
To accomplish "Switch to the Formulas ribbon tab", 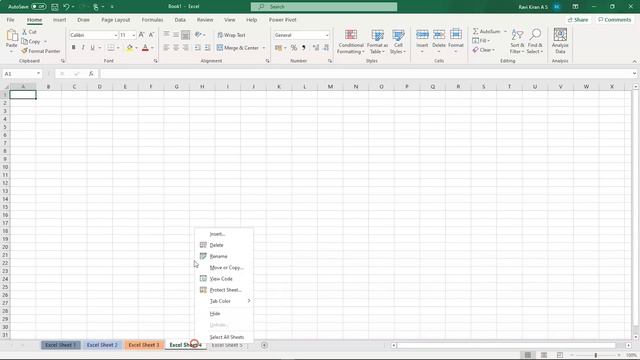I will click(152, 20).
